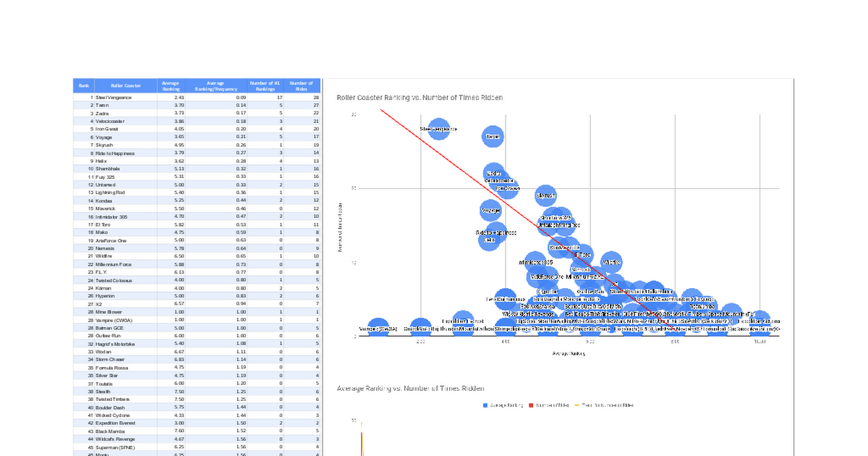Select the Nemesis cell in the table
The height and width of the screenshot is (456, 868).
point(124,248)
